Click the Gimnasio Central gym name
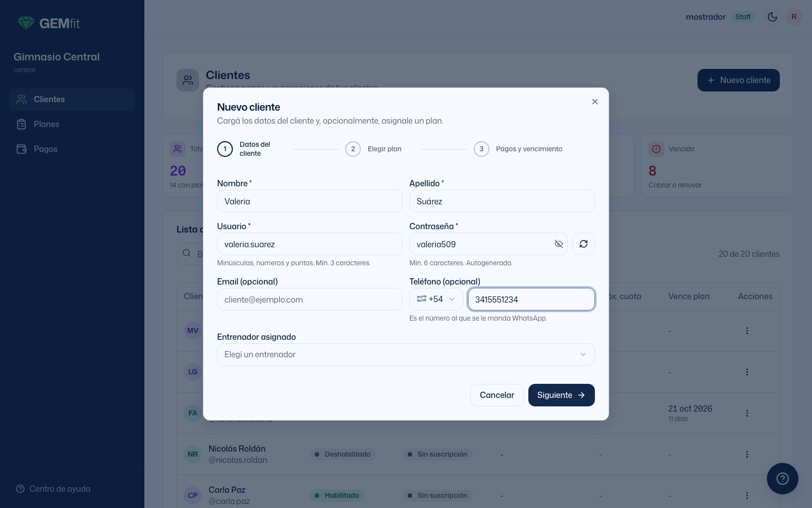 (56, 57)
